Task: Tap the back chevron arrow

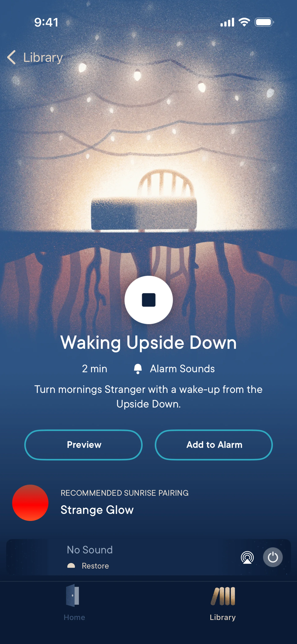Action: pyautogui.click(x=11, y=57)
